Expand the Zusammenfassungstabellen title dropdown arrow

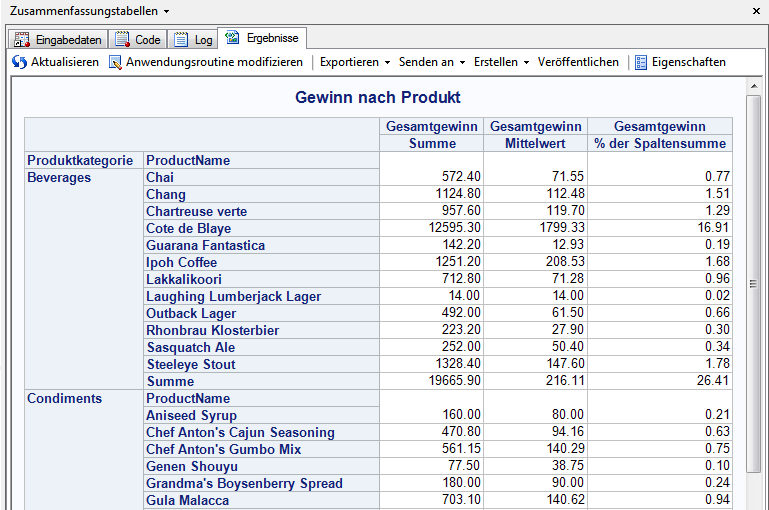(x=166, y=11)
